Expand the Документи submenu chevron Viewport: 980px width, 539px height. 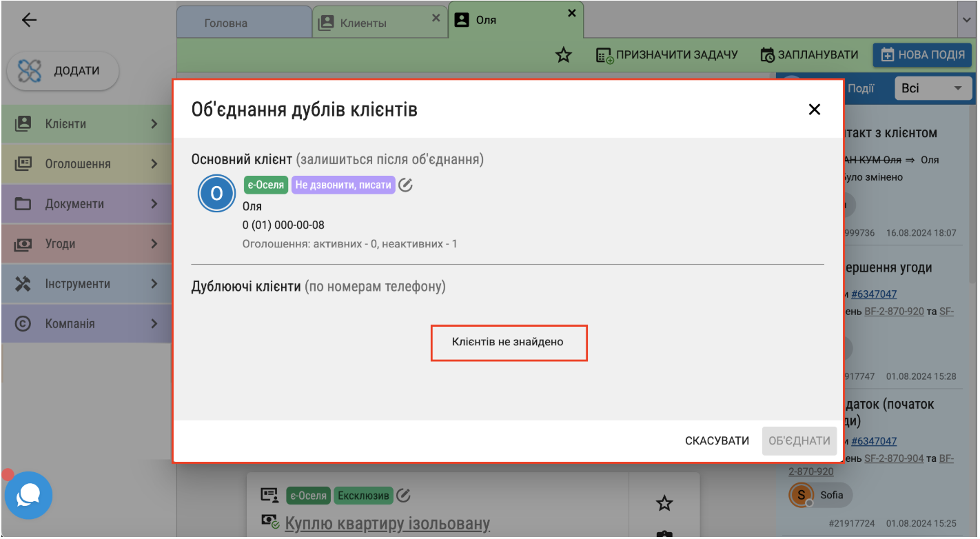pos(154,204)
